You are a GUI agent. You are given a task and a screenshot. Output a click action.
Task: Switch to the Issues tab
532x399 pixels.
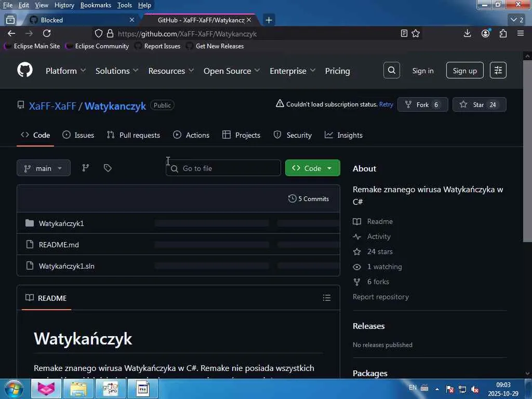(x=78, y=135)
